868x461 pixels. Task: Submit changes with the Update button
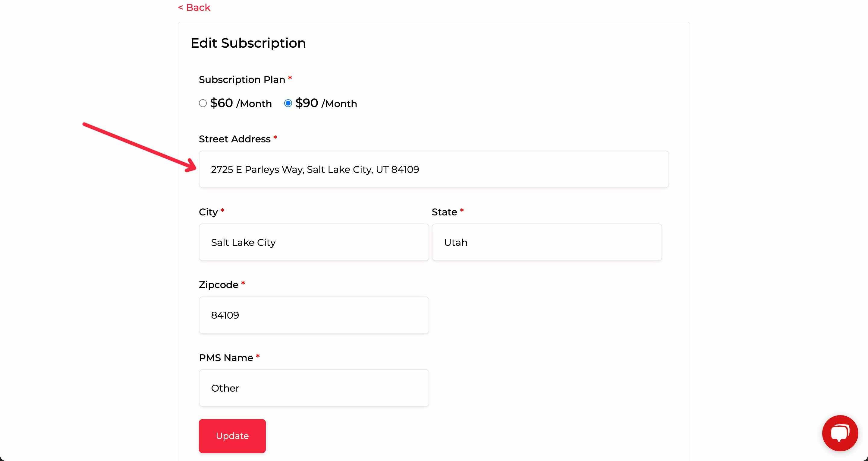point(232,436)
